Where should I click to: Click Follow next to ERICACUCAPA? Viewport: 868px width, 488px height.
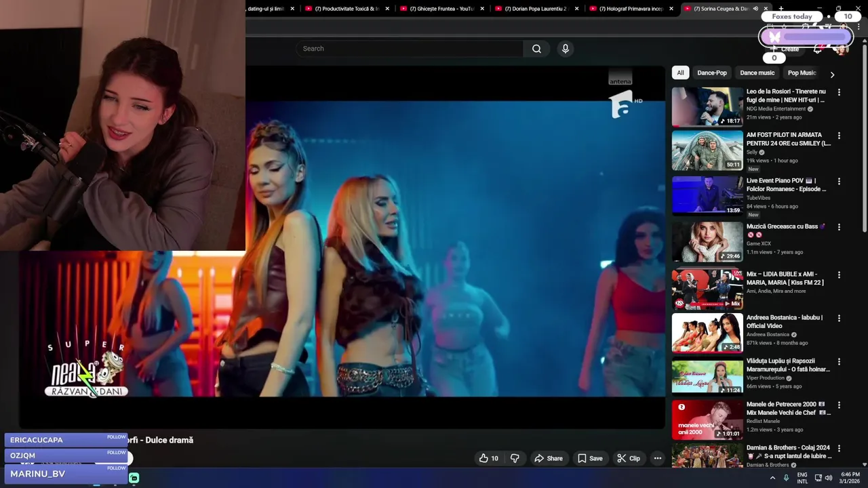pyautogui.click(x=116, y=437)
